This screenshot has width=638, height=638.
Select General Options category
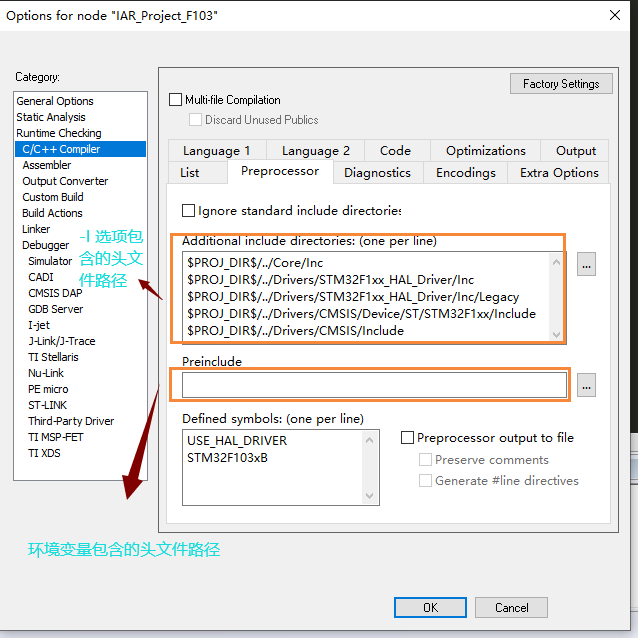tap(55, 101)
